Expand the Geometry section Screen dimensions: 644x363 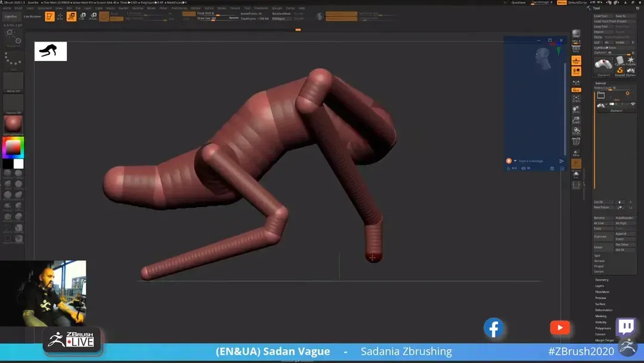coord(602,280)
